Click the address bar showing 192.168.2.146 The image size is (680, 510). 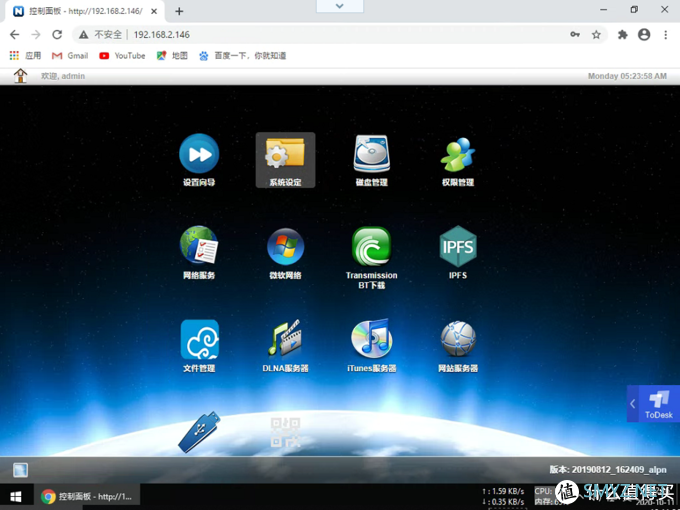(x=342, y=35)
